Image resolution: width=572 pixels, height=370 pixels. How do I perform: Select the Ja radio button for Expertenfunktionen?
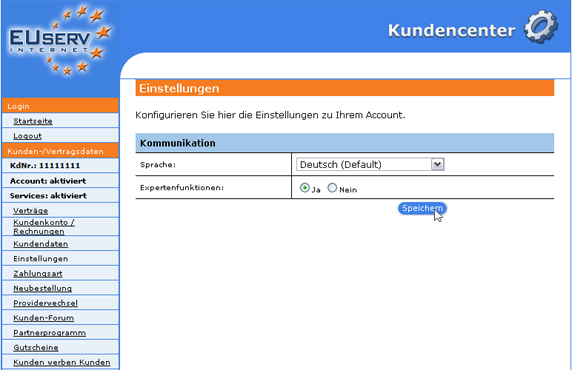305,188
